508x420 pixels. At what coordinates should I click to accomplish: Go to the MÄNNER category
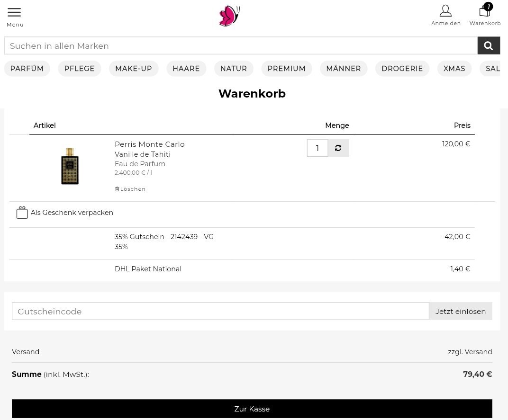(344, 69)
